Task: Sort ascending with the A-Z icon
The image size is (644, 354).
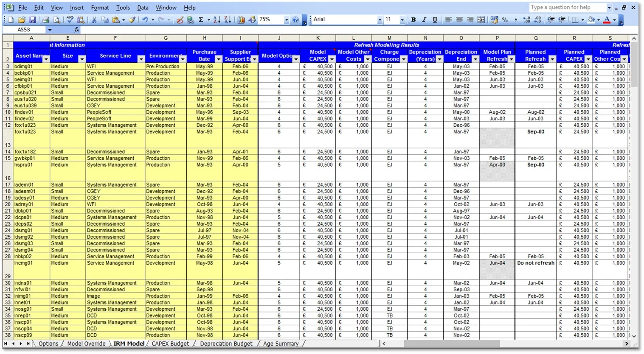Action: click(217, 20)
